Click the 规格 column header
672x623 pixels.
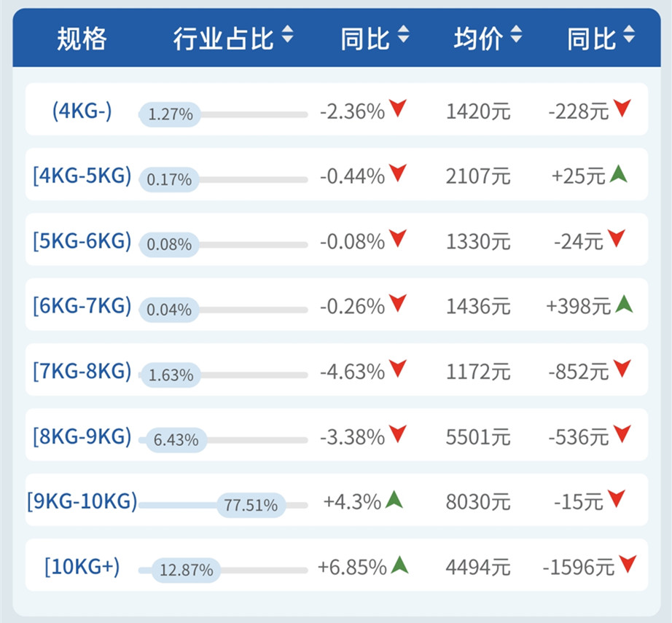click(x=82, y=38)
